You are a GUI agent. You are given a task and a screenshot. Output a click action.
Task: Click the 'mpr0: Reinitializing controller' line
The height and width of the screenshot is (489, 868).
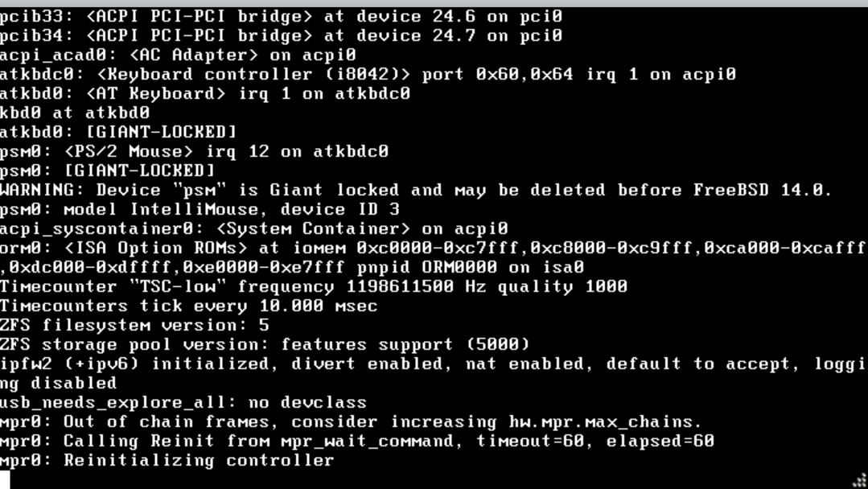(167, 460)
